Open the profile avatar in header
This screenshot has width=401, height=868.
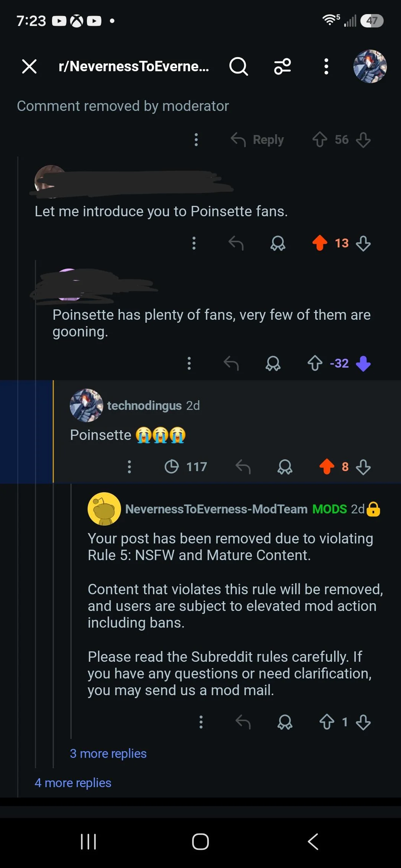tap(370, 66)
